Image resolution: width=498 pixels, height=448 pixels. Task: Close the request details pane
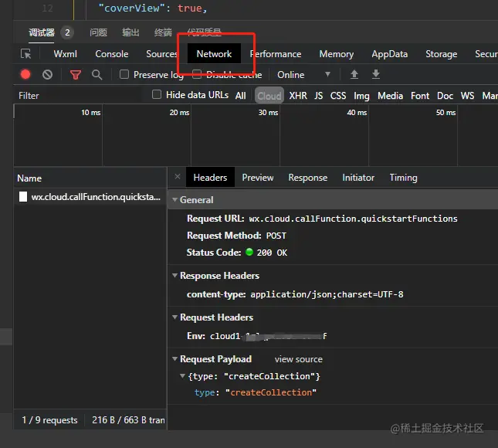[178, 177]
